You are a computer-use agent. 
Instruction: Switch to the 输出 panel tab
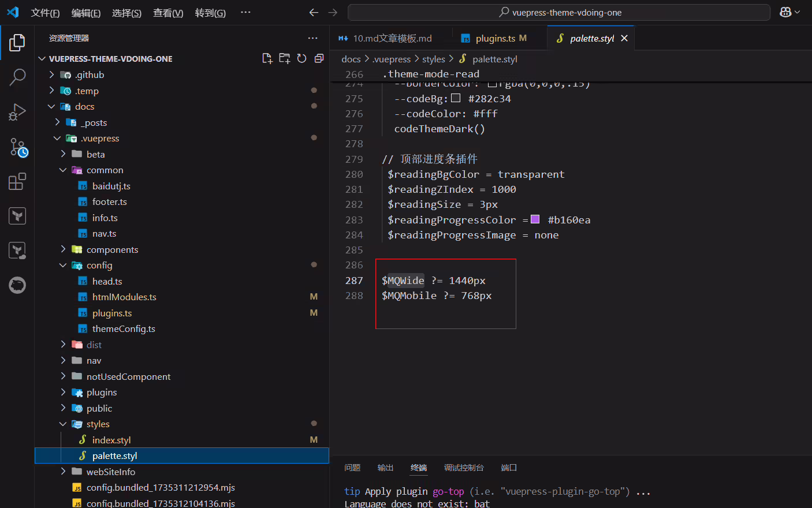385,468
